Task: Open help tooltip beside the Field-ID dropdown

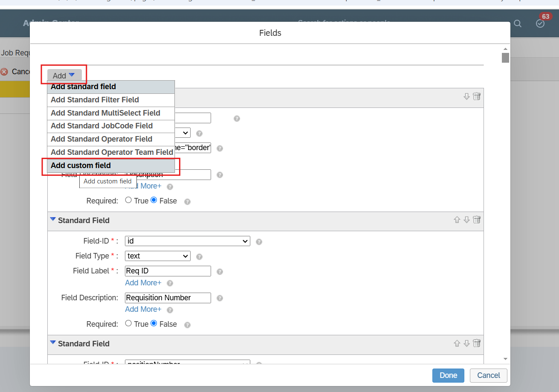Action: click(258, 241)
